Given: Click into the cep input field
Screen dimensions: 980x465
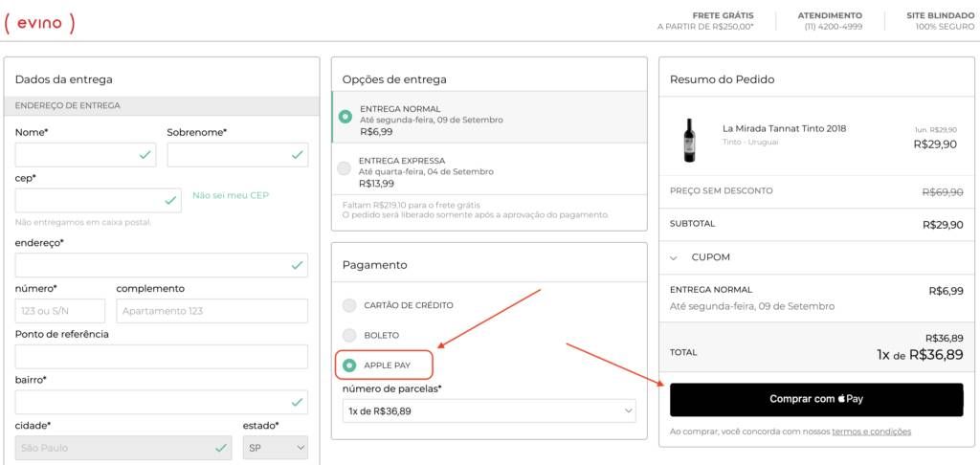Looking at the screenshot, I should [x=99, y=201].
